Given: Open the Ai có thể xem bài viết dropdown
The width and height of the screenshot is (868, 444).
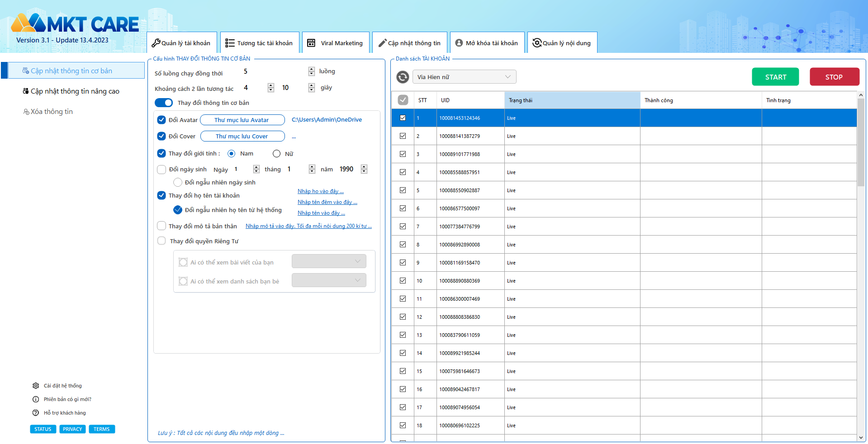Looking at the screenshot, I should (329, 261).
